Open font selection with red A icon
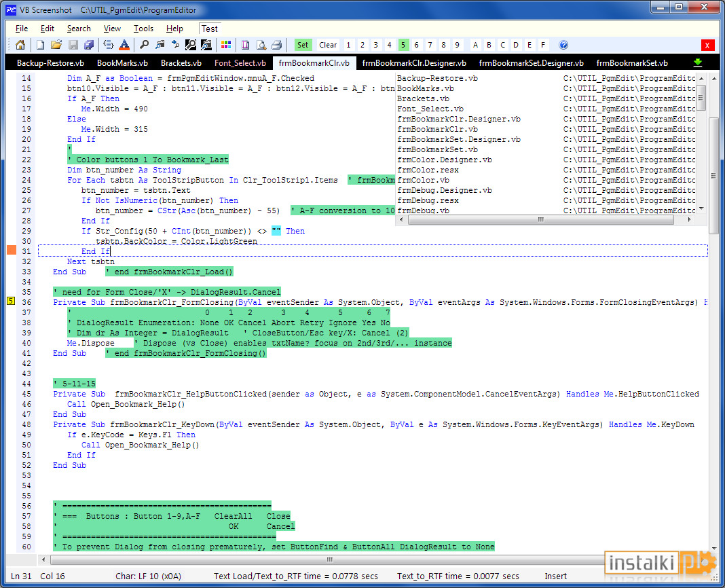The image size is (725, 588). pos(124,45)
